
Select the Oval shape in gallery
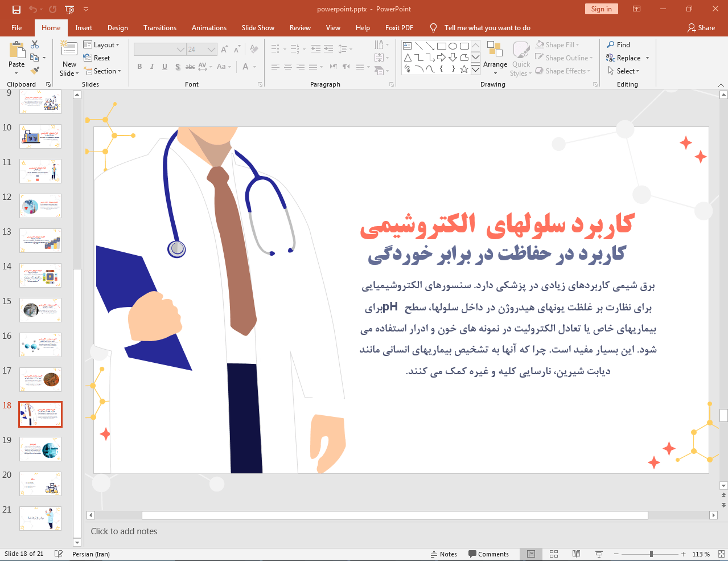453,46
